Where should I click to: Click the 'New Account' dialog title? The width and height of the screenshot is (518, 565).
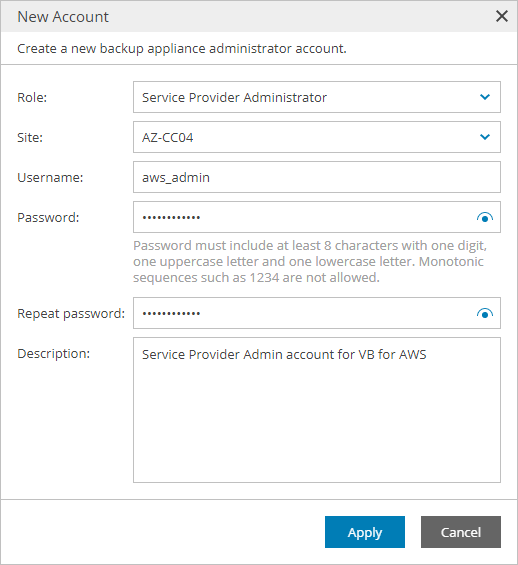(x=63, y=17)
